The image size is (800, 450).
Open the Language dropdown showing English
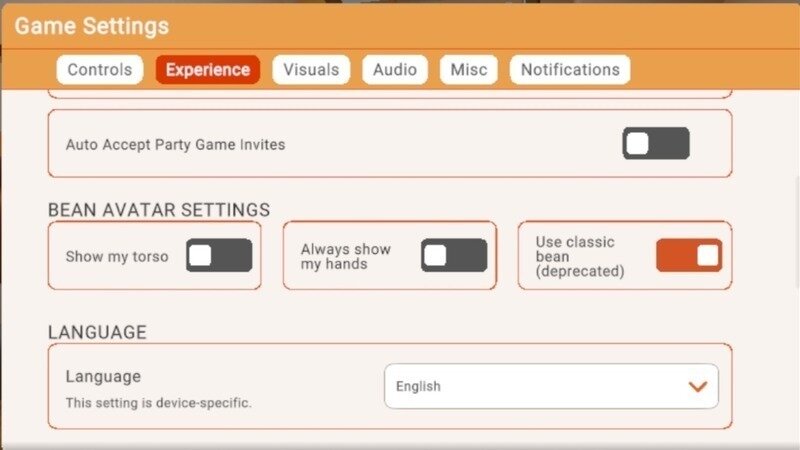(550, 386)
